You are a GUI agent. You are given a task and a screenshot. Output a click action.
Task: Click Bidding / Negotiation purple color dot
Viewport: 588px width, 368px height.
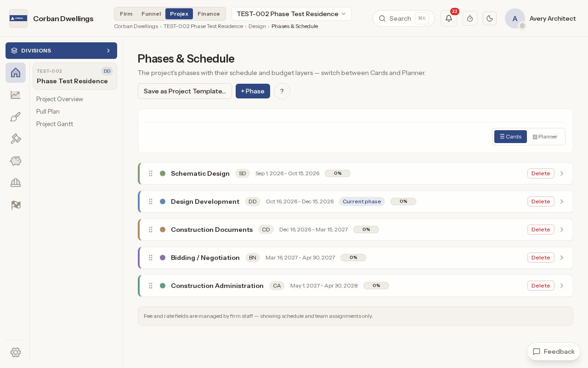point(163,258)
